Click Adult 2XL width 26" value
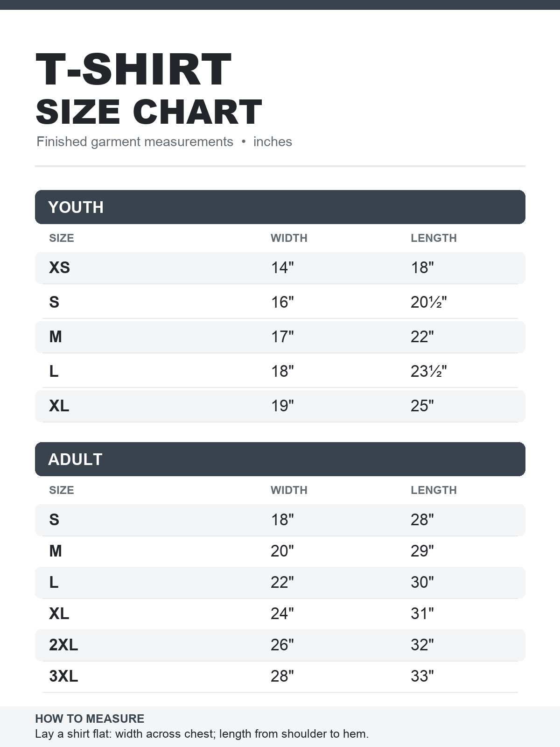 (x=282, y=645)
